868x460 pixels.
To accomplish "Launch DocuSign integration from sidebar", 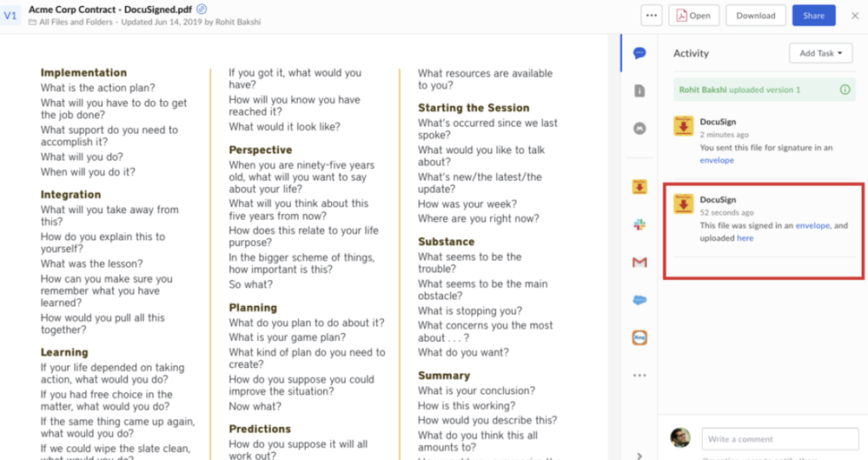I will point(639,186).
